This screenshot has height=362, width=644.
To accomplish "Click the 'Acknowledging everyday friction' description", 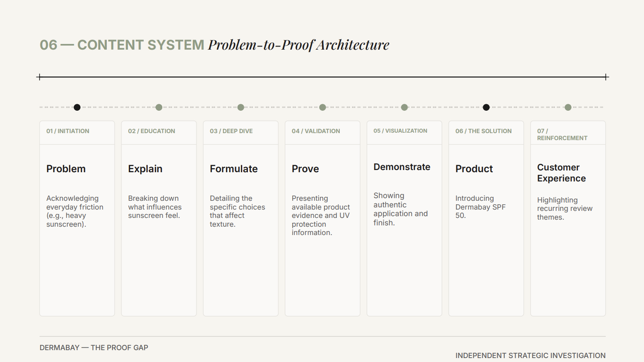I will point(75,211).
